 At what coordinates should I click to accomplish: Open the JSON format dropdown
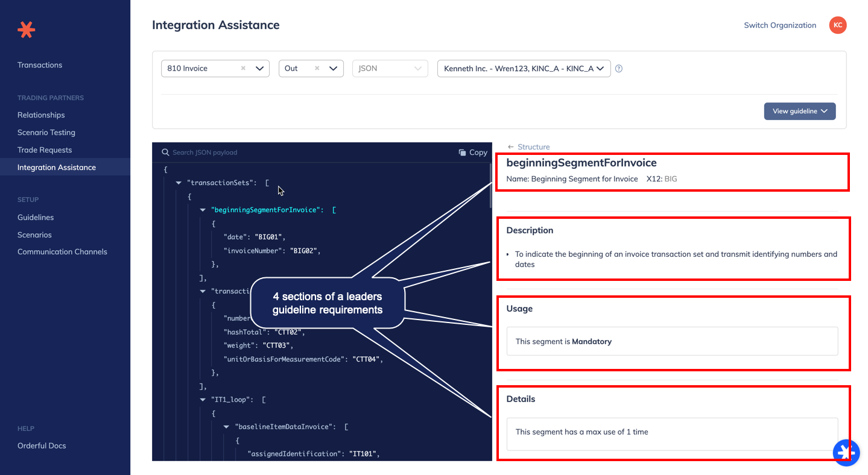point(390,69)
